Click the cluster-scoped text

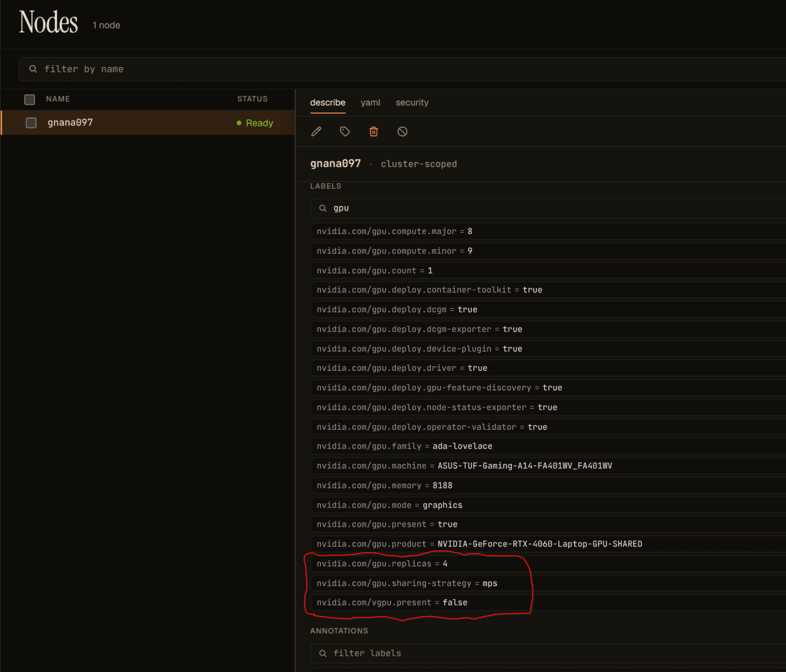419,164
